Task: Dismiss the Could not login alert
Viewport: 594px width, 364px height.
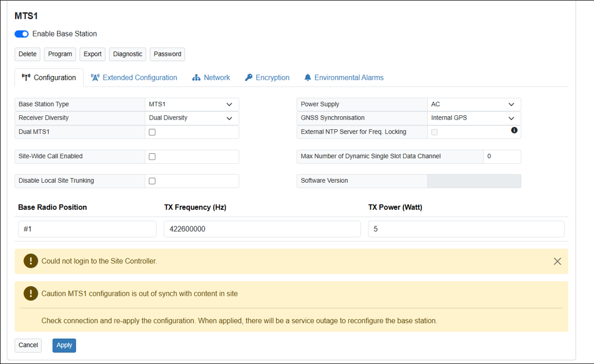Action: tap(557, 261)
